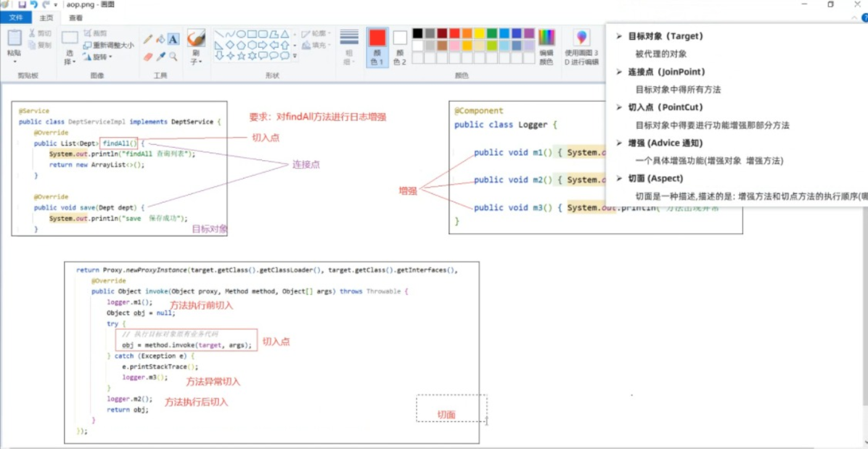Select the Color picker eyedropper tool
The image size is (868, 449).
point(160,57)
